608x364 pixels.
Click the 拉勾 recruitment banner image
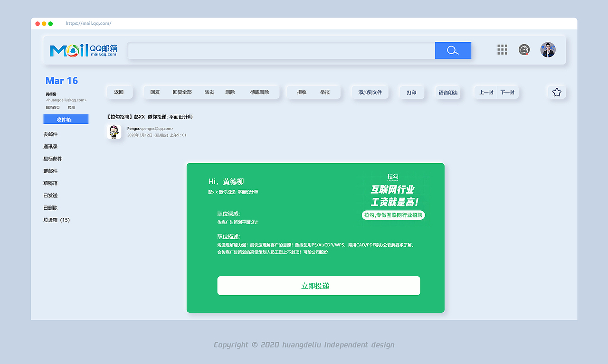394,197
